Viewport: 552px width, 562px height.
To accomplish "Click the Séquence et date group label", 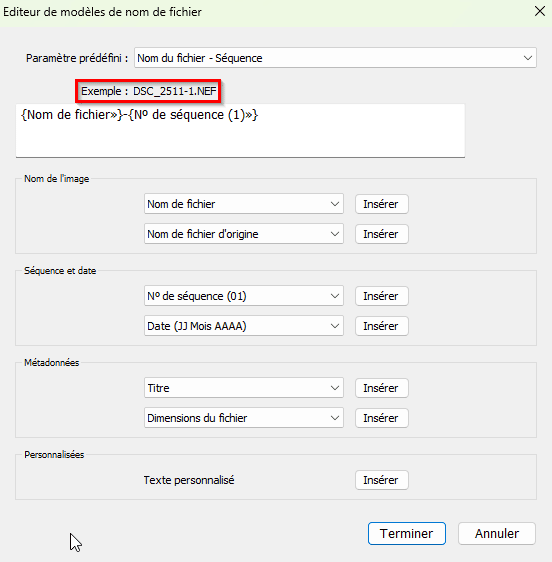I will (x=60, y=271).
